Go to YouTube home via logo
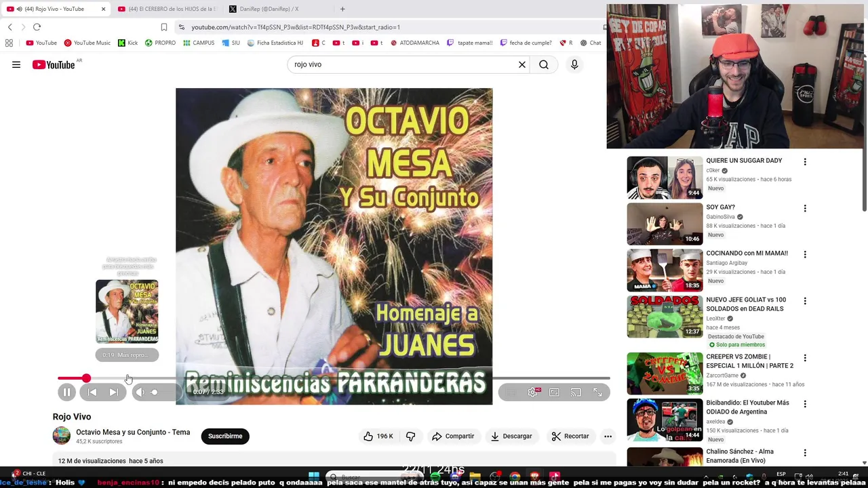The width and height of the screenshot is (868, 488). coord(54,64)
